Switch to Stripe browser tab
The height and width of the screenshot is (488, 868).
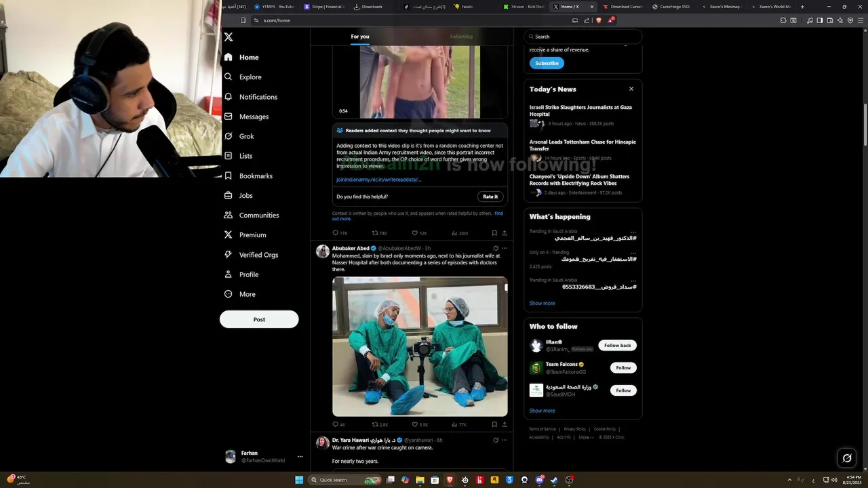[x=324, y=7]
